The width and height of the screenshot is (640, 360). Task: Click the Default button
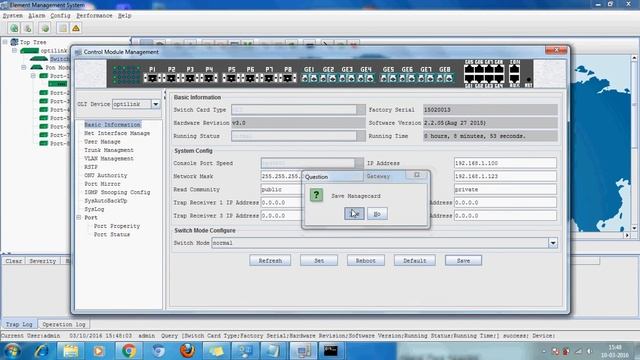[x=415, y=260]
